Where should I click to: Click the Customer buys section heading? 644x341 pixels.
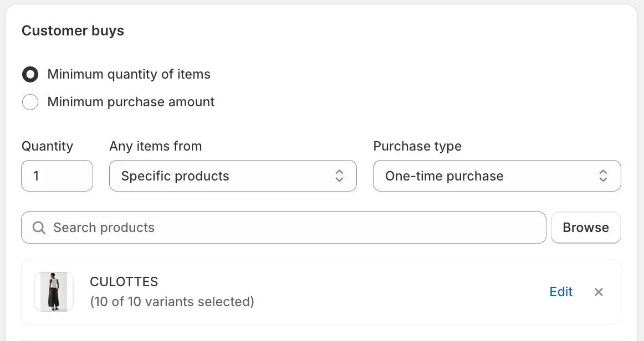pos(73,31)
